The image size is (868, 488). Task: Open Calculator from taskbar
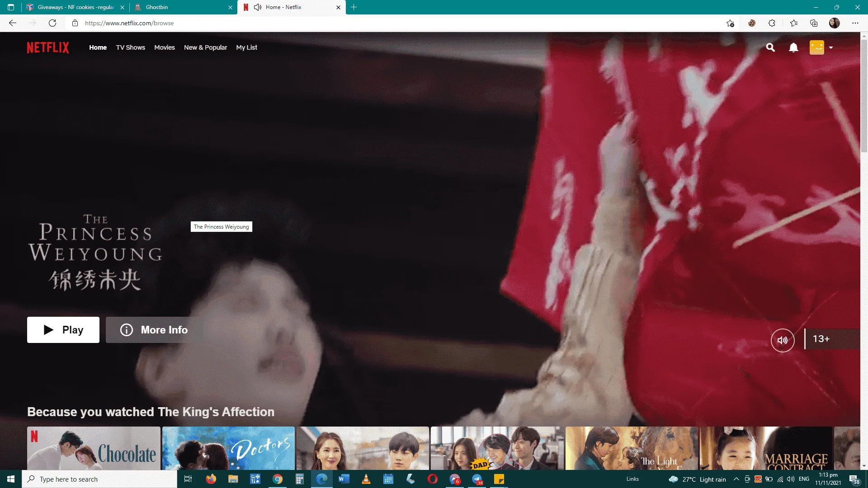(300, 479)
